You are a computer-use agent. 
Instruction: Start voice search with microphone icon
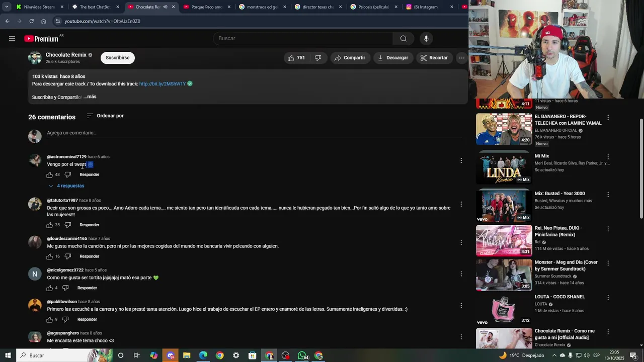(x=426, y=39)
